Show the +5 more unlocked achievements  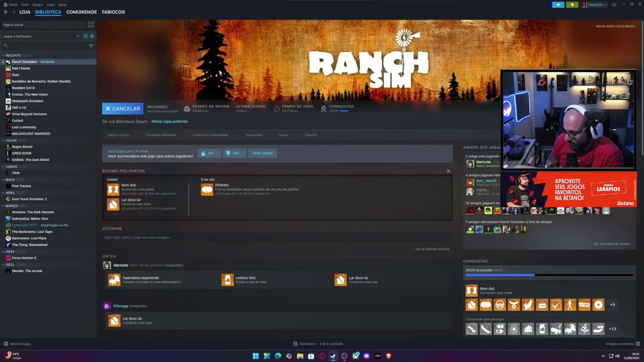[612, 305]
